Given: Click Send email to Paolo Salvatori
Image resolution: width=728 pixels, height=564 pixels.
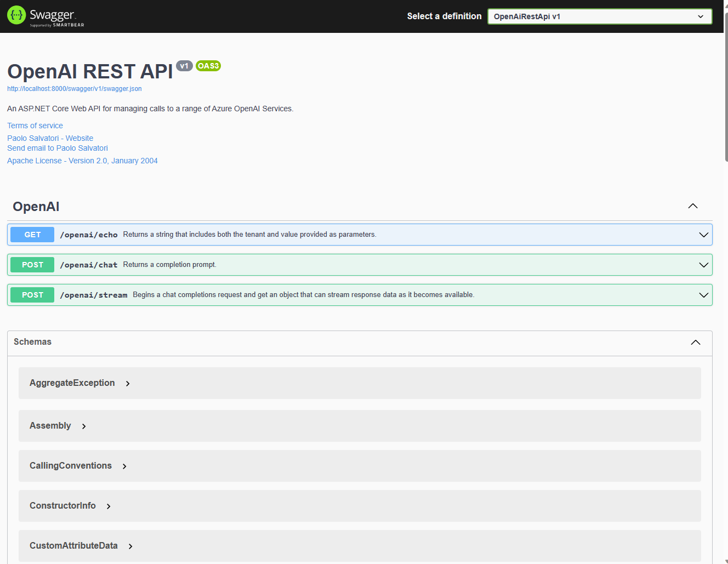Looking at the screenshot, I should (x=58, y=148).
